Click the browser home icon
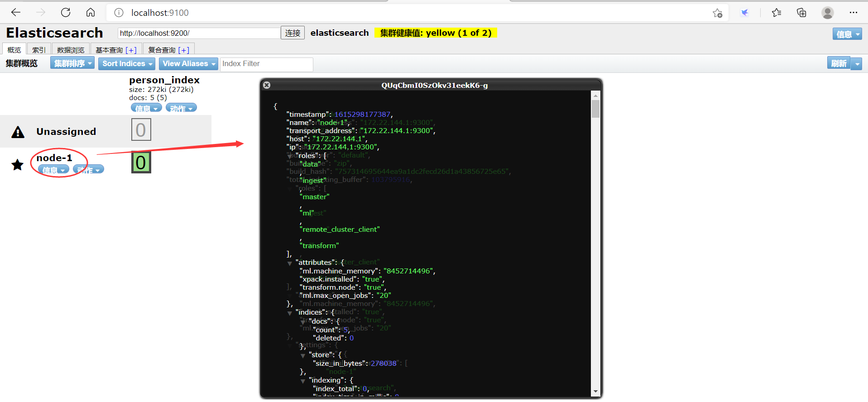 (91, 13)
